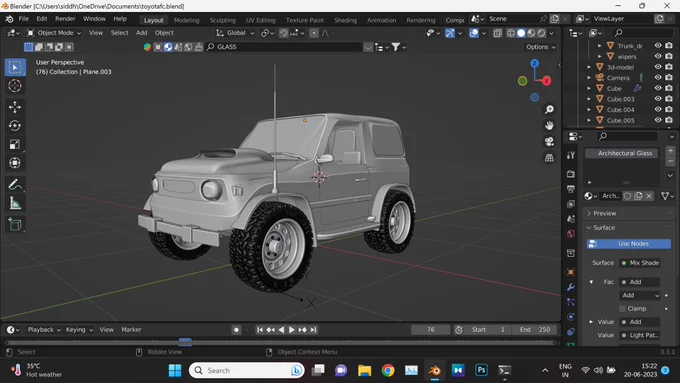
Task: Switch to the UV Editing workspace tab
Action: [260, 20]
